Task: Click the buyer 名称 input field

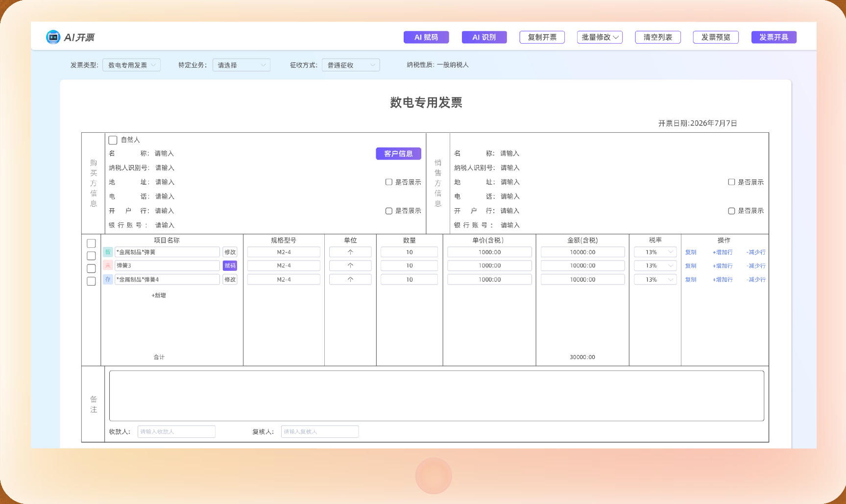Action: pos(165,154)
